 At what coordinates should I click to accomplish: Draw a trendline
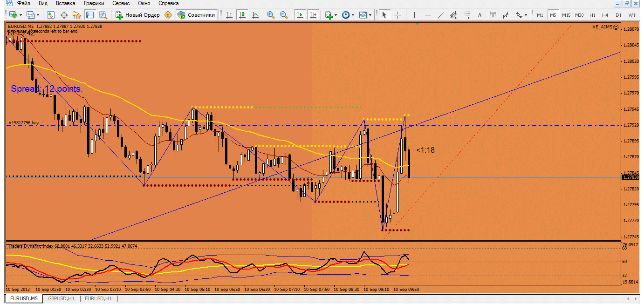(x=441, y=15)
